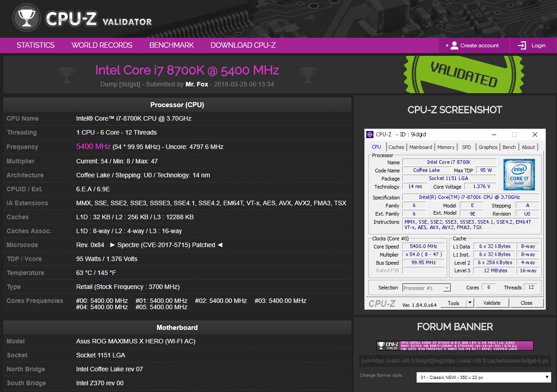This screenshot has width=557, height=392.
Task: Click the Type value Retail (Stock Frequency : 3700 MHz)
Action: pyautogui.click(x=128, y=287)
